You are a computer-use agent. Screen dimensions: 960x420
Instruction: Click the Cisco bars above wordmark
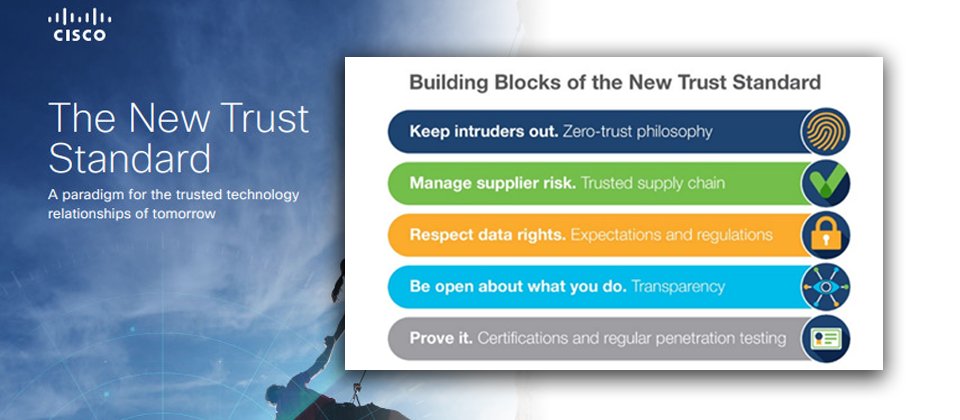tap(80, 17)
